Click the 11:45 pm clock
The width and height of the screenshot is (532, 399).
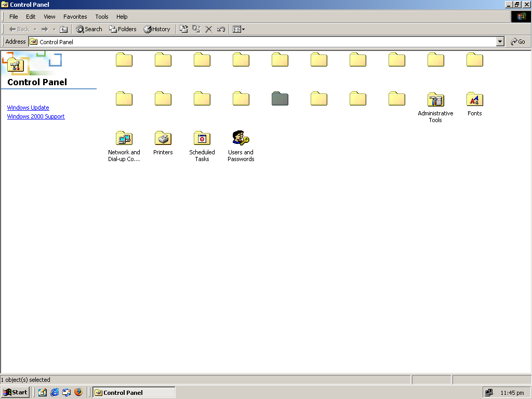(x=512, y=393)
